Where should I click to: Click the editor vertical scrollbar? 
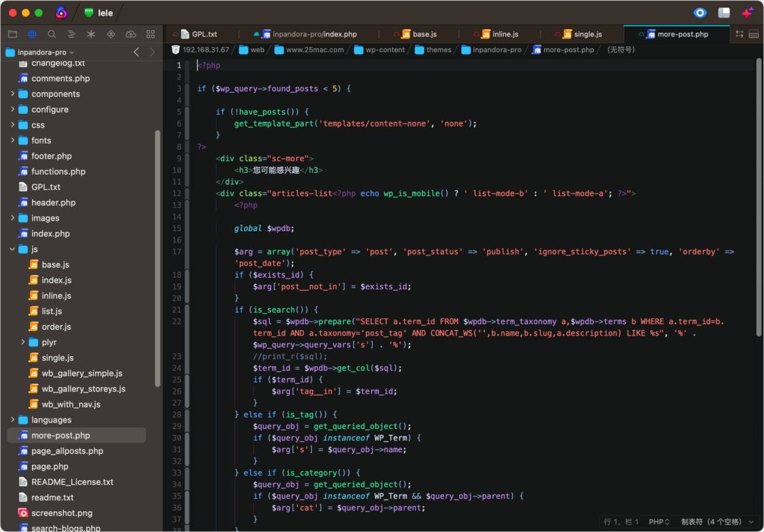759,197
